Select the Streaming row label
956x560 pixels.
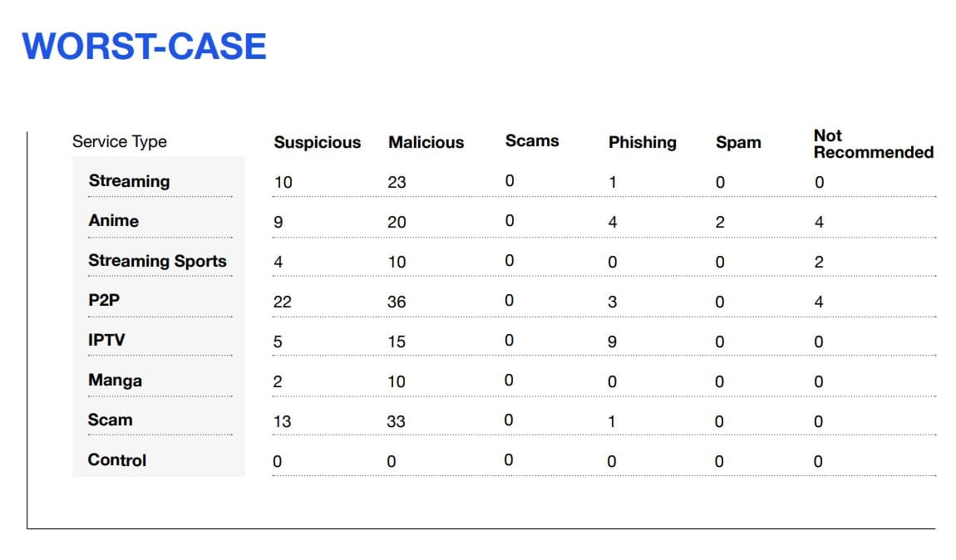[129, 181]
